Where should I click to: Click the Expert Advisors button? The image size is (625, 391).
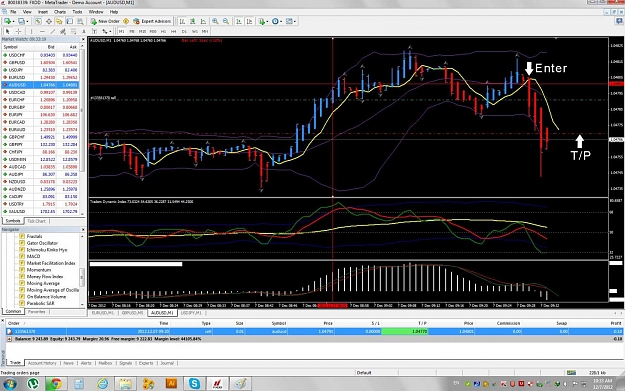tap(152, 21)
